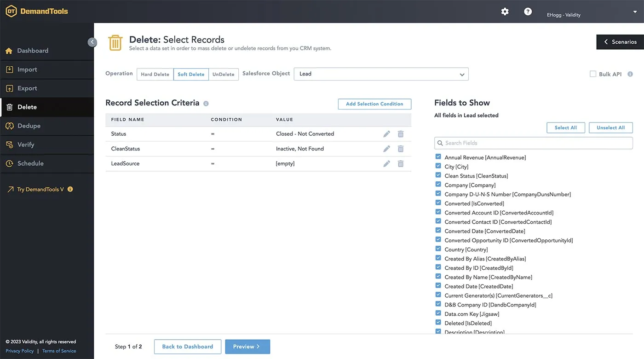Remove the CleanStatus condition trash icon
The width and height of the screenshot is (644, 359).
[401, 149]
